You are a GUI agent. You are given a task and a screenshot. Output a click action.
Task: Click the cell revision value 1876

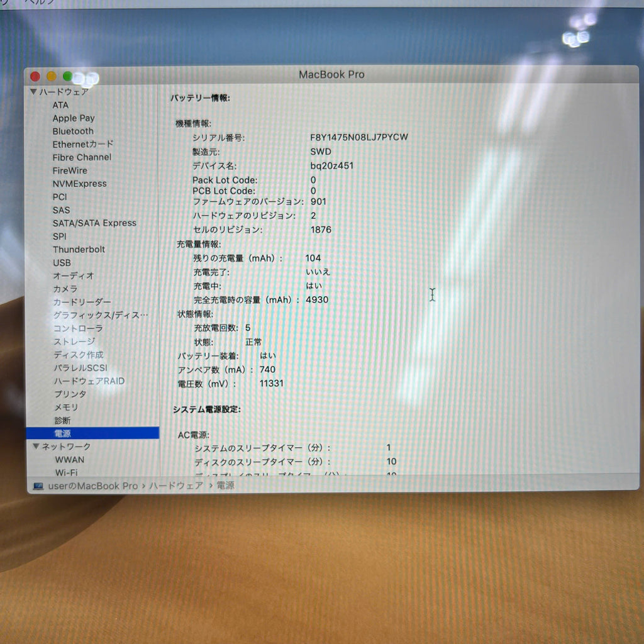321,230
